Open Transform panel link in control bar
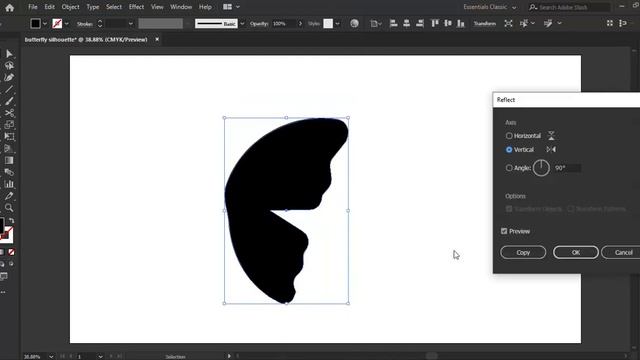This screenshot has height=360, width=640. (x=484, y=24)
